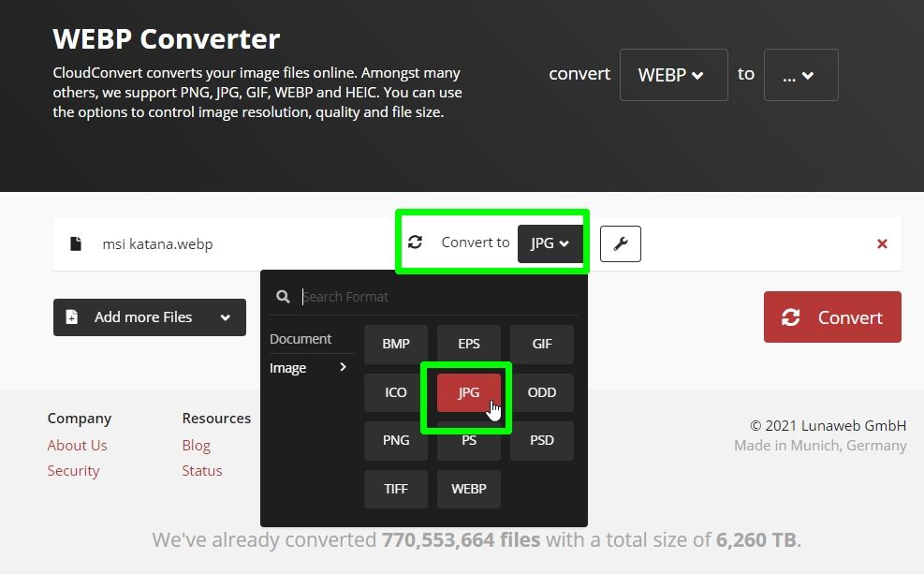Select the GIF format tile
Viewport: 924px width, 574px height.
(x=541, y=344)
